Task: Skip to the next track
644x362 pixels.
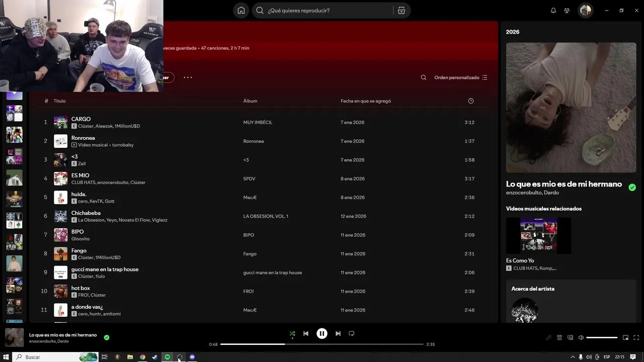Action: (x=338, y=333)
